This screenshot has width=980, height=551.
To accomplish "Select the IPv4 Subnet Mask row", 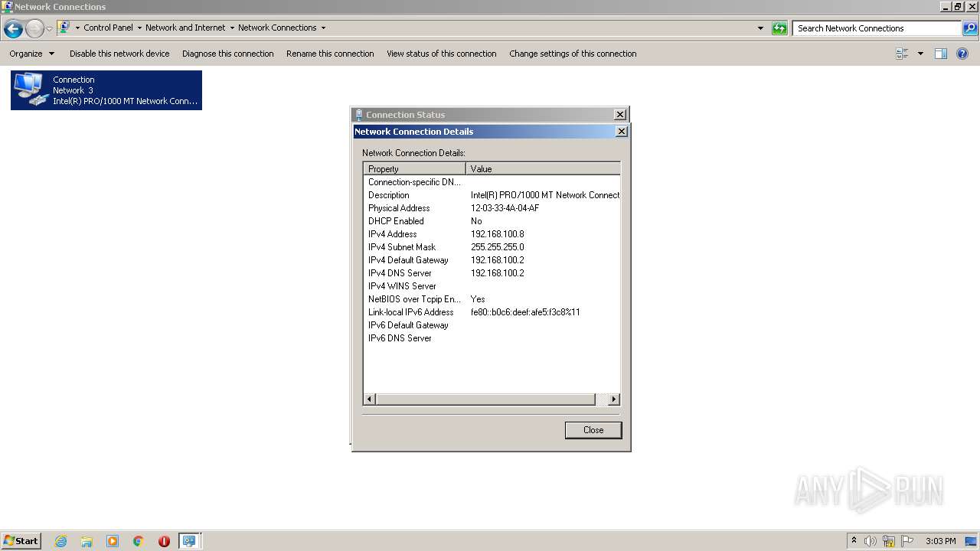I will [492, 247].
